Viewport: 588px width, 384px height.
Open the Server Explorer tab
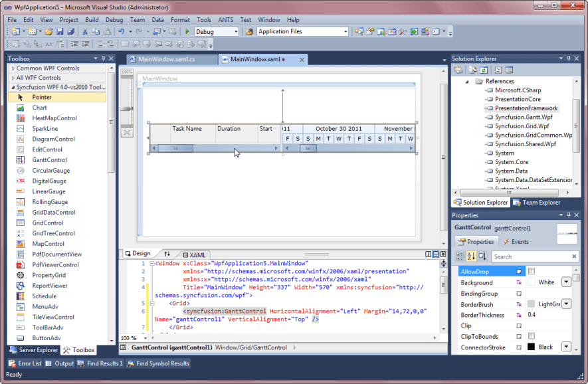point(34,350)
